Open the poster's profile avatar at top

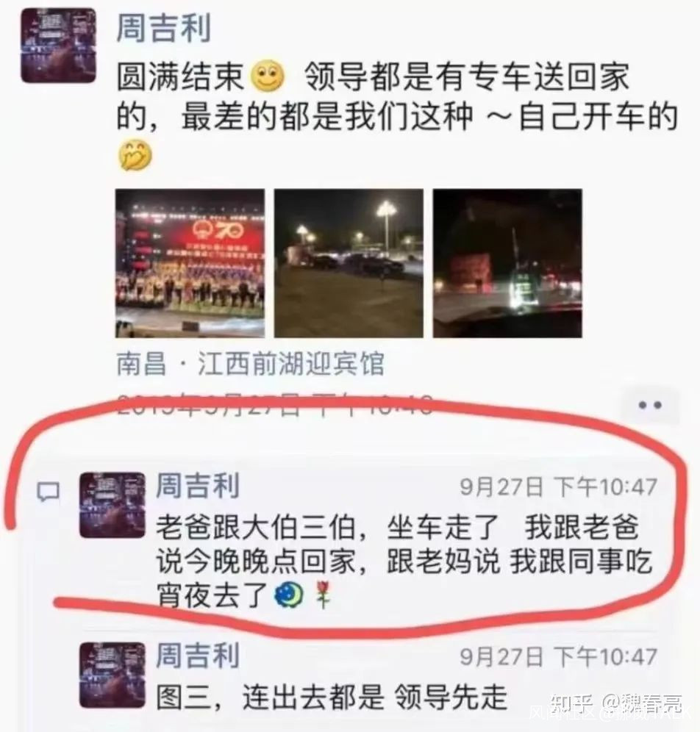59,46
